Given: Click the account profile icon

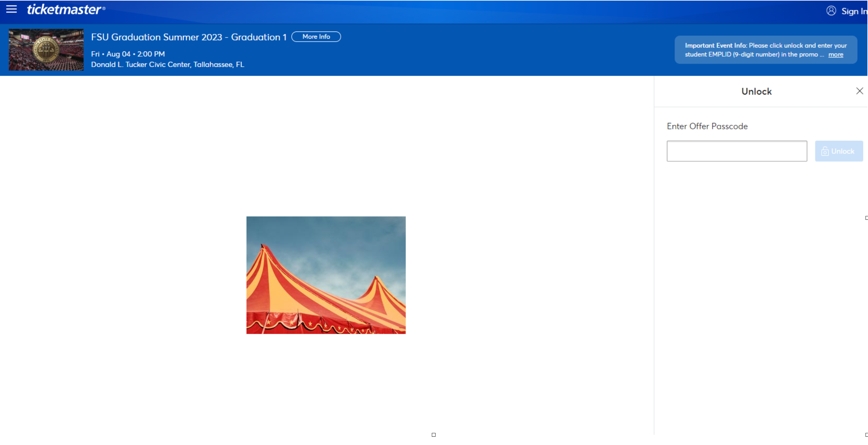Looking at the screenshot, I should (831, 11).
